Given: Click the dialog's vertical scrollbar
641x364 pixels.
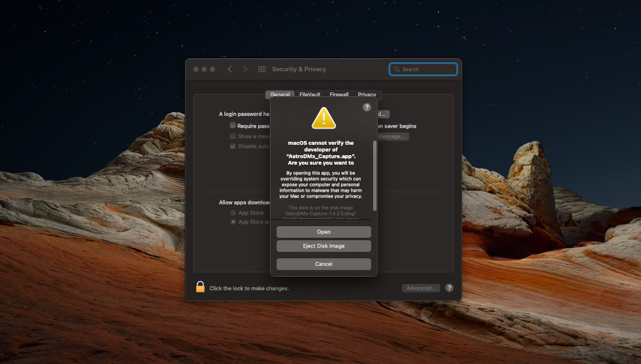Looking at the screenshot, I should tap(374, 176).
